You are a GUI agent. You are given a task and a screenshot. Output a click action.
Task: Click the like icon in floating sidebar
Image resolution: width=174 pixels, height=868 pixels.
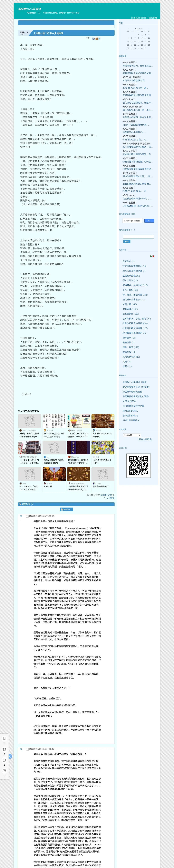(4, 749)
